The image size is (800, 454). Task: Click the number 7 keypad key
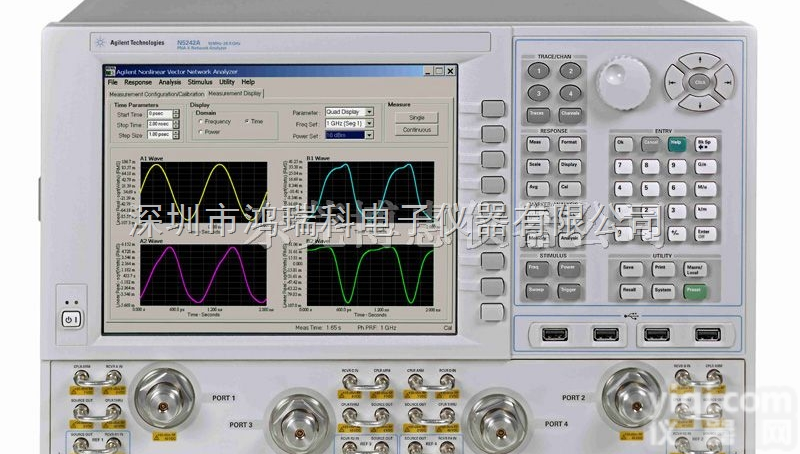[623, 167]
